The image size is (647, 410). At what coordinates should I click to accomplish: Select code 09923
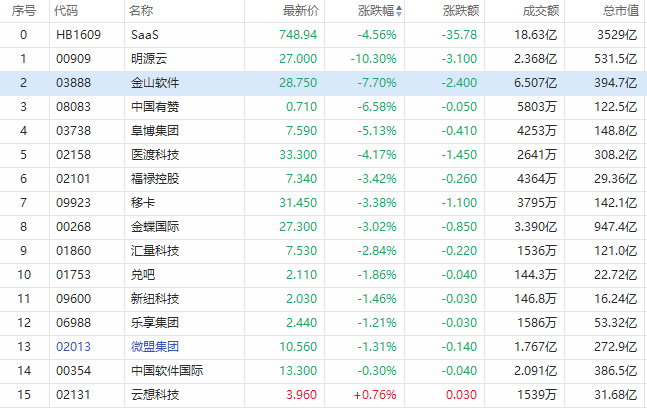point(73,203)
